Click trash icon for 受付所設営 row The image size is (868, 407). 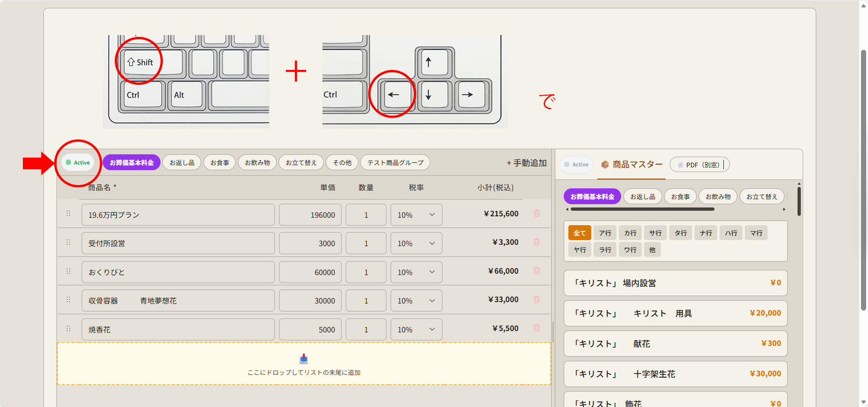[537, 242]
